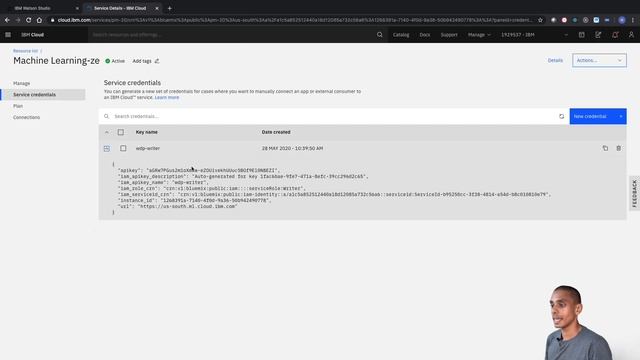Open Catalog in the top header
The height and width of the screenshot is (360, 640).
coord(401,35)
